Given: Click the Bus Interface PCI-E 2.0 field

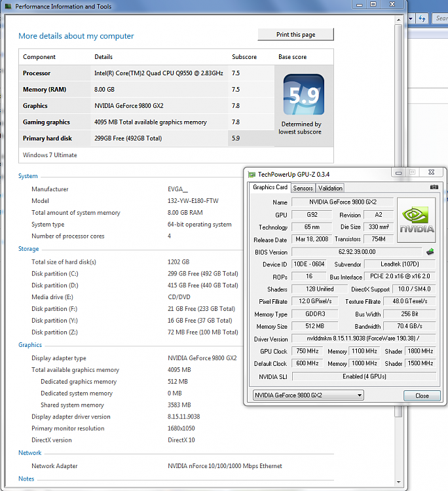Looking at the screenshot, I should pos(400,276).
